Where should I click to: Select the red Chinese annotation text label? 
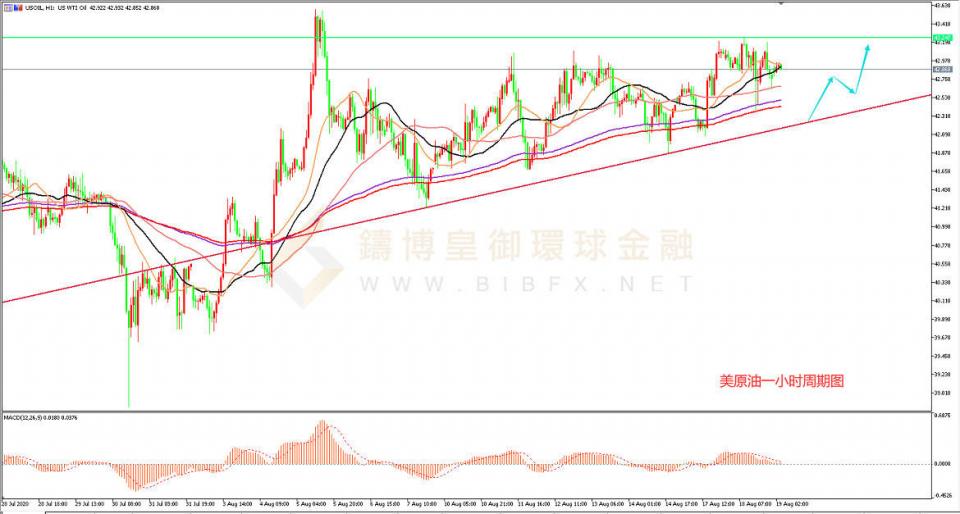[x=782, y=381]
